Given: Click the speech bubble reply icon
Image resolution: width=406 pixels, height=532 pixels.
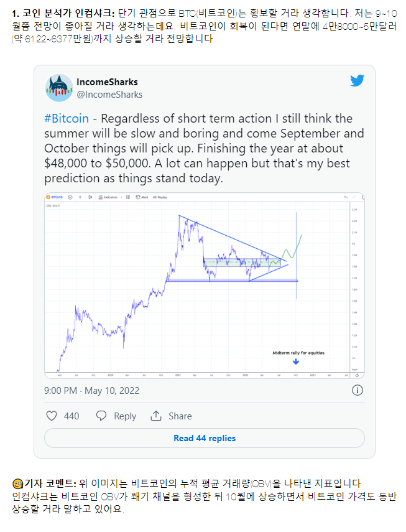Looking at the screenshot, I should tap(101, 416).
